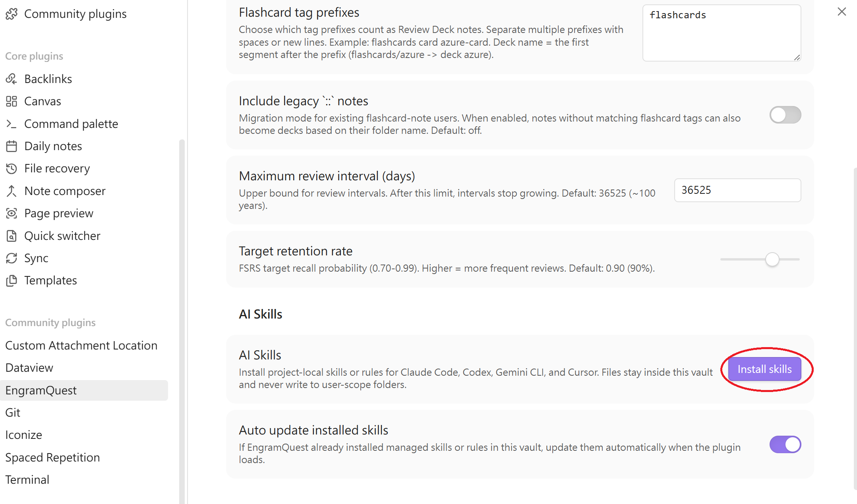857x504 pixels.
Task: Click File recovery clock icon
Action: click(x=12, y=168)
